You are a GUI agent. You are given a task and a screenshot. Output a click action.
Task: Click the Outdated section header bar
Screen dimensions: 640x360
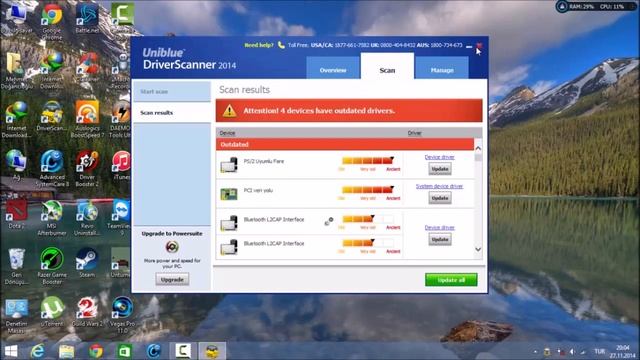pyautogui.click(x=345, y=144)
